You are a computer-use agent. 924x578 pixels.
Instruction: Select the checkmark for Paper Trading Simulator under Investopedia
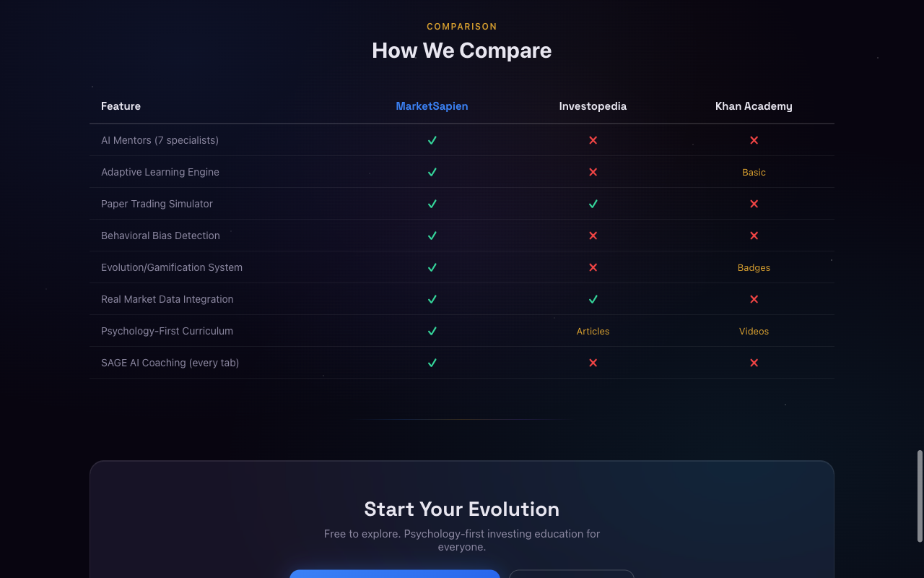[593, 204]
